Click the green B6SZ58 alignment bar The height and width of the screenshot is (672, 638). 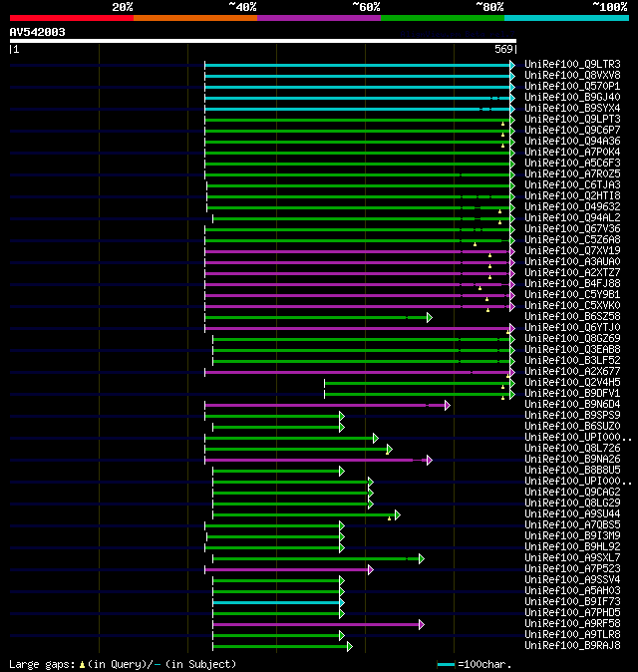(316, 318)
